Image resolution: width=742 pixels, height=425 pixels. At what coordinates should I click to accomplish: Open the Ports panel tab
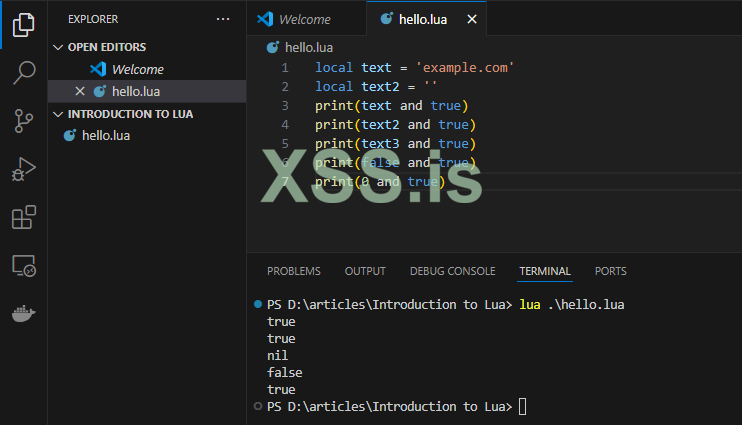tap(611, 271)
